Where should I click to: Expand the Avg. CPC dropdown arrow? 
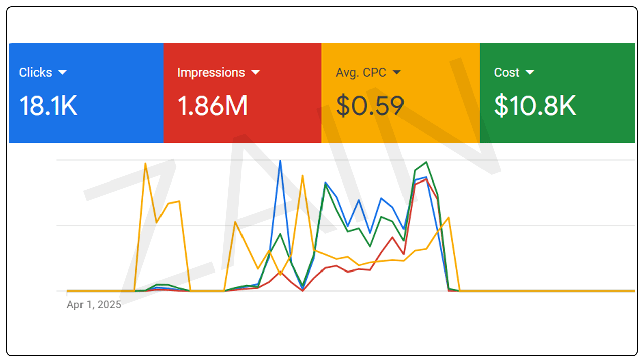tap(396, 73)
